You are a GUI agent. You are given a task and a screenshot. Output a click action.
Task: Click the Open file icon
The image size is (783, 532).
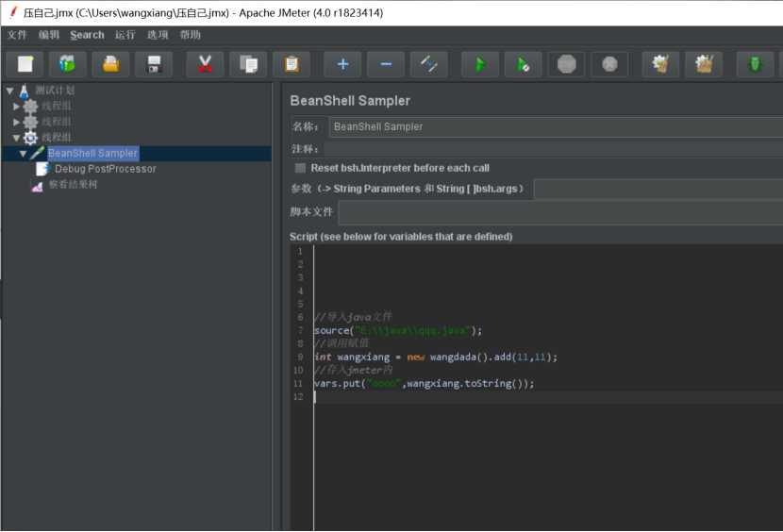(111, 64)
